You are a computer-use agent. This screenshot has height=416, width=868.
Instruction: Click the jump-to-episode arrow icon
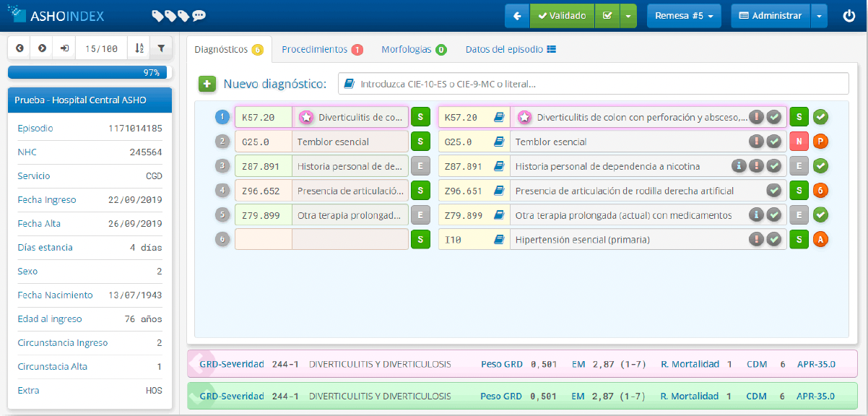(x=64, y=48)
